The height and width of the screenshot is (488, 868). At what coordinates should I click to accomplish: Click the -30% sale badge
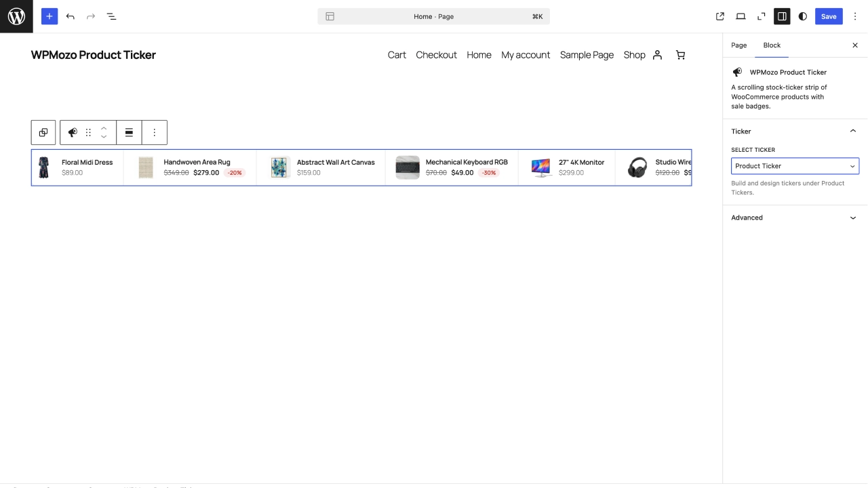[489, 173]
